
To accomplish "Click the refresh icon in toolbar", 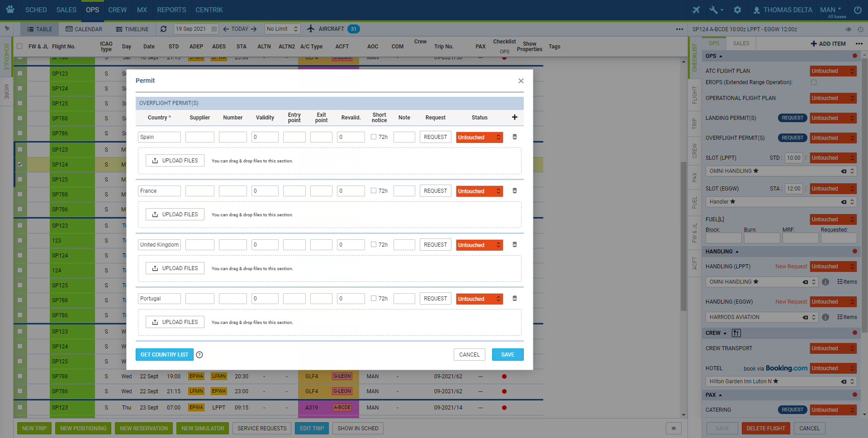I will pos(164,29).
